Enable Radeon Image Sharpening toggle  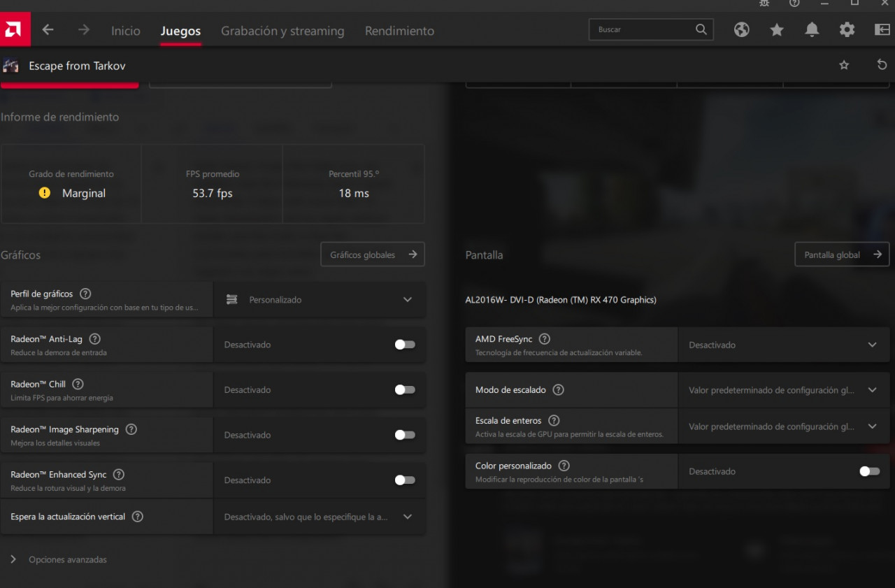pos(405,435)
